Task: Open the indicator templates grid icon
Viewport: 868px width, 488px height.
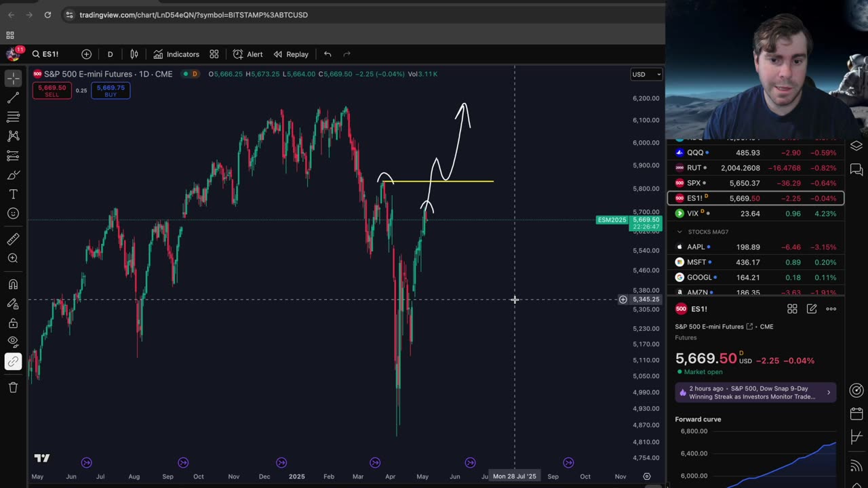Action: point(214,54)
